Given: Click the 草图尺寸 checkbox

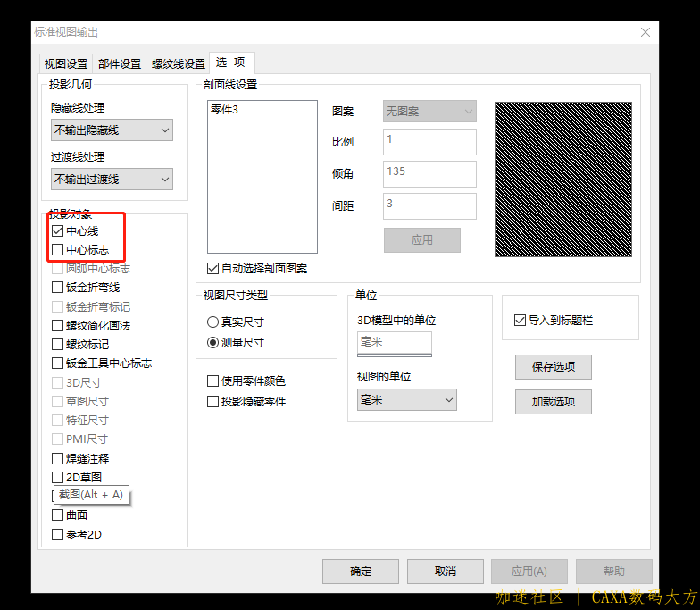Looking at the screenshot, I should [x=57, y=402].
